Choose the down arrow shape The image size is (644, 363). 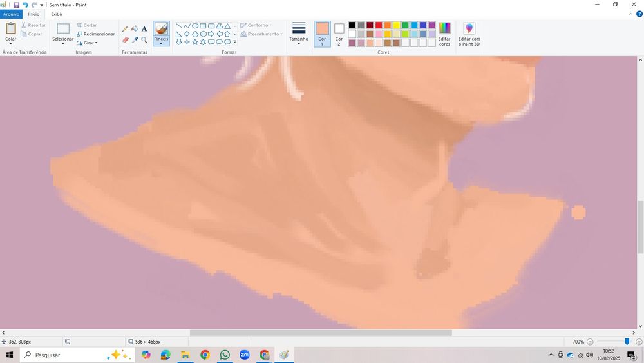(x=179, y=41)
